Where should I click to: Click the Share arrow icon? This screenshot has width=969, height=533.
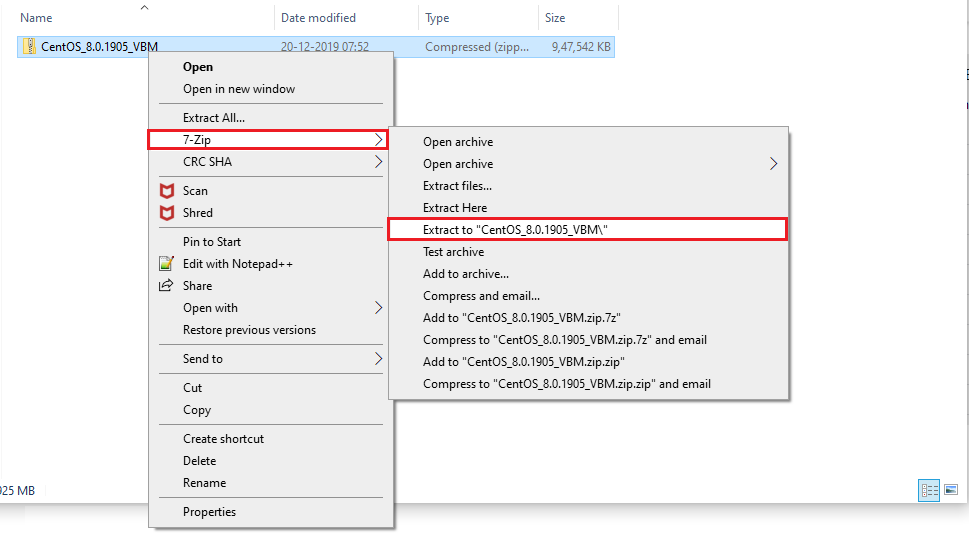coord(166,286)
